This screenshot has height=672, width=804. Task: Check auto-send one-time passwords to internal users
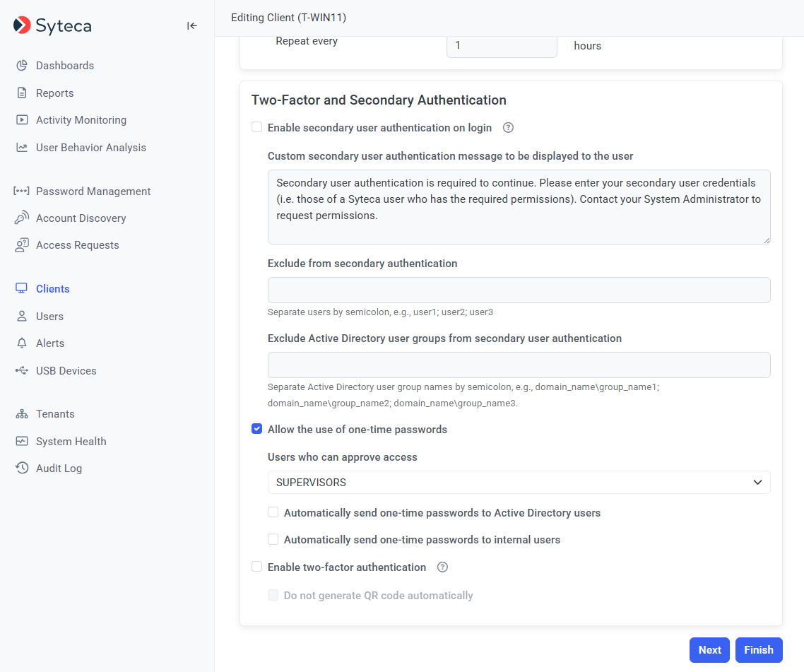point(273,540)
